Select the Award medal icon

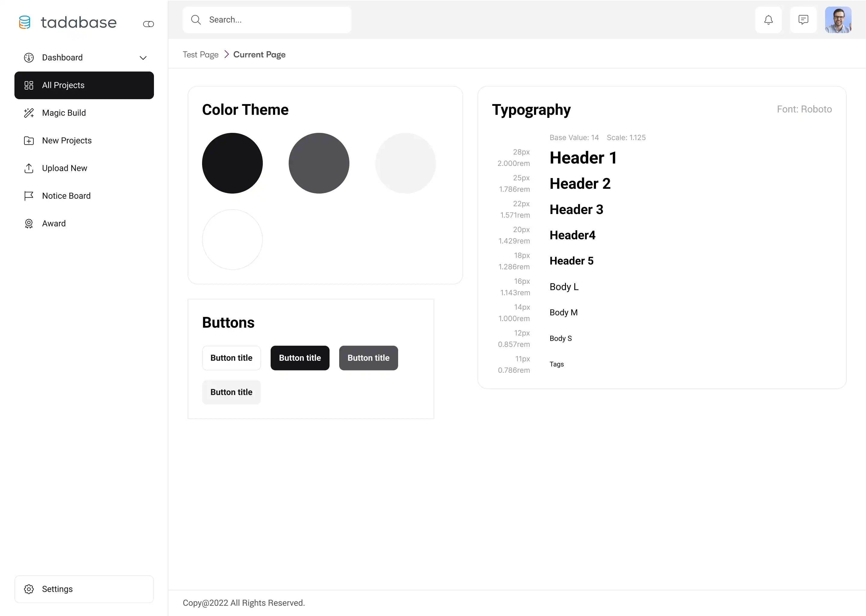29,223
